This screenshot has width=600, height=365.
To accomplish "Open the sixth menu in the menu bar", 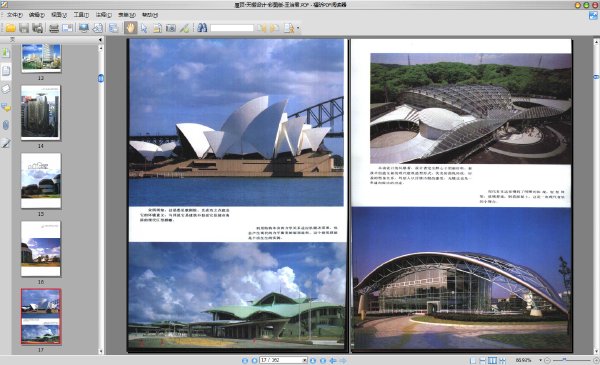I will pyautogui.click(x=127, y=15).
